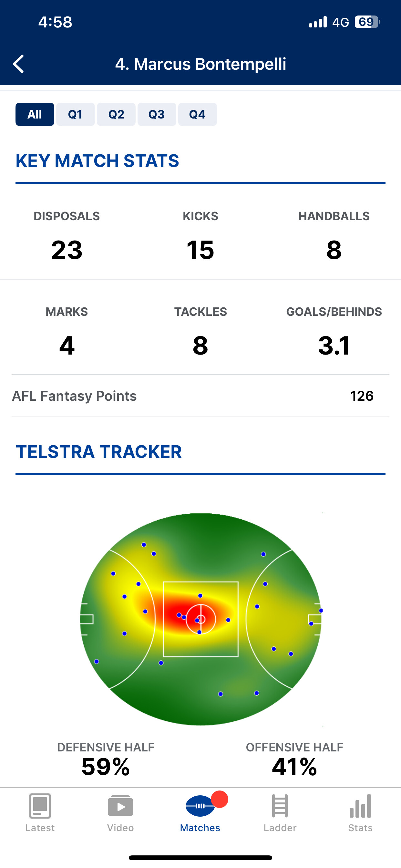Open the Ladder icon
The width and height of the screenshot is (401, 868).
point(280,806)
